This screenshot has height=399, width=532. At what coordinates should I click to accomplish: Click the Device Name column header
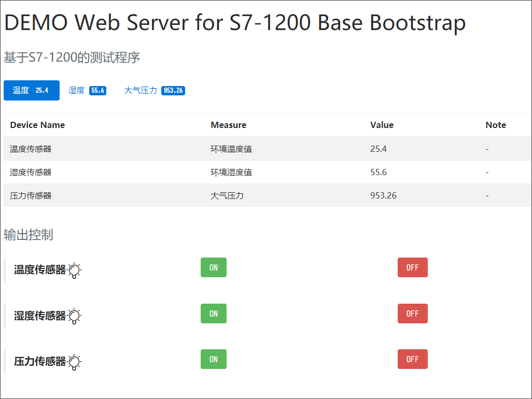point(37,125)
